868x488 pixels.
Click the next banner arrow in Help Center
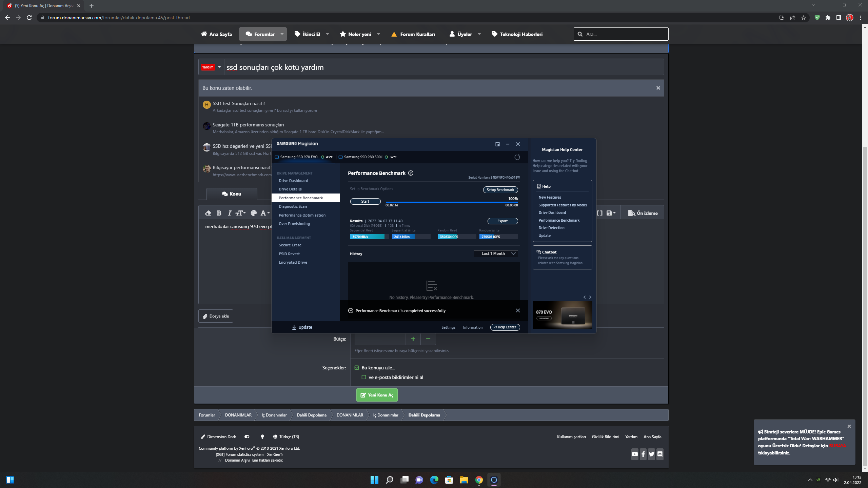590,297
